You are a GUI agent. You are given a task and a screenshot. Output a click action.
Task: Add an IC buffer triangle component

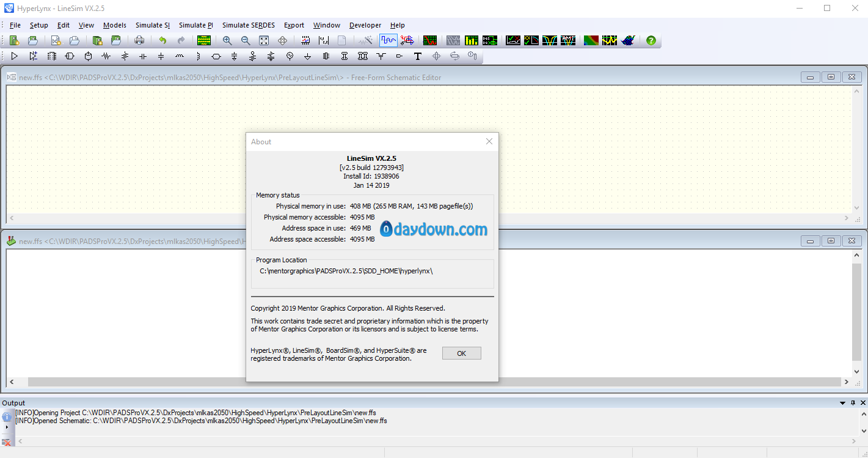[14, 56]
